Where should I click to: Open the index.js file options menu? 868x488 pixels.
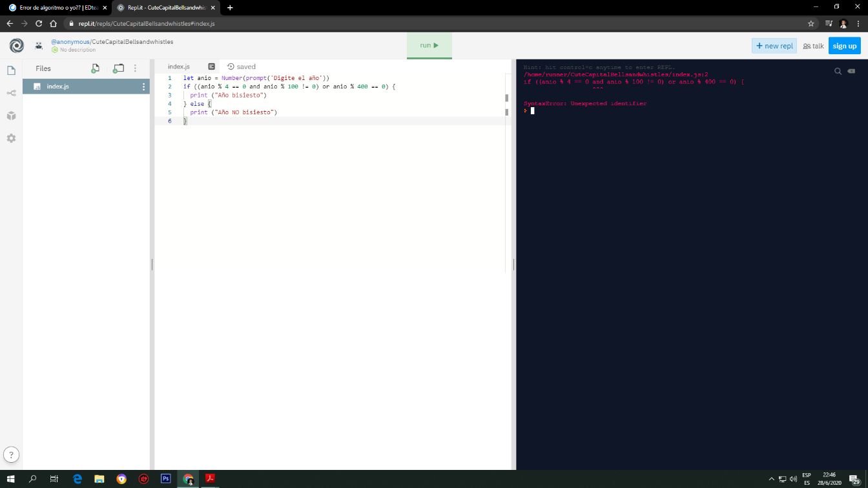[143, 86]
